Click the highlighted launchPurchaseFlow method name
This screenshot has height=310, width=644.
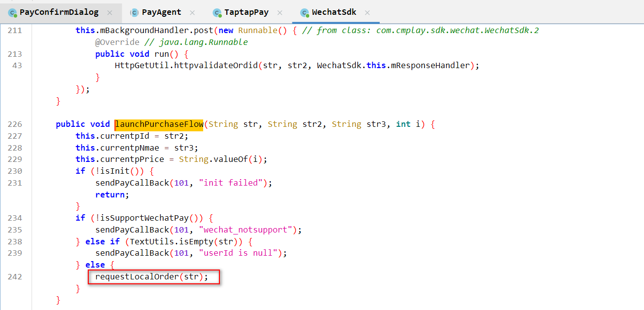159,124
